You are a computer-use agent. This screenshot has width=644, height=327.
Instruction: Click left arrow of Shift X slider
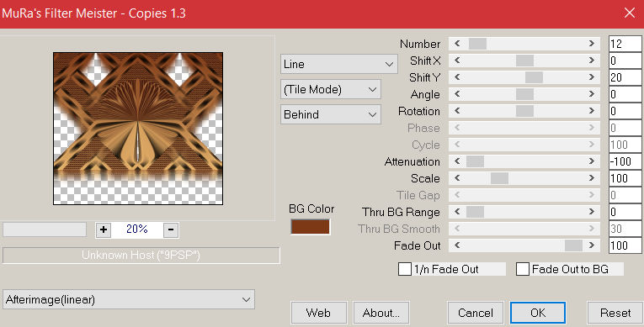(457, 61)
